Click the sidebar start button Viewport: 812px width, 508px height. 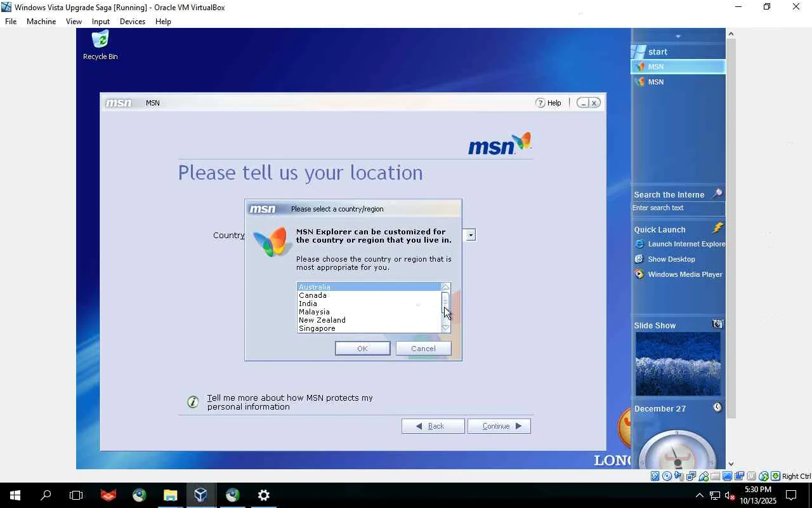click(678, 52)
